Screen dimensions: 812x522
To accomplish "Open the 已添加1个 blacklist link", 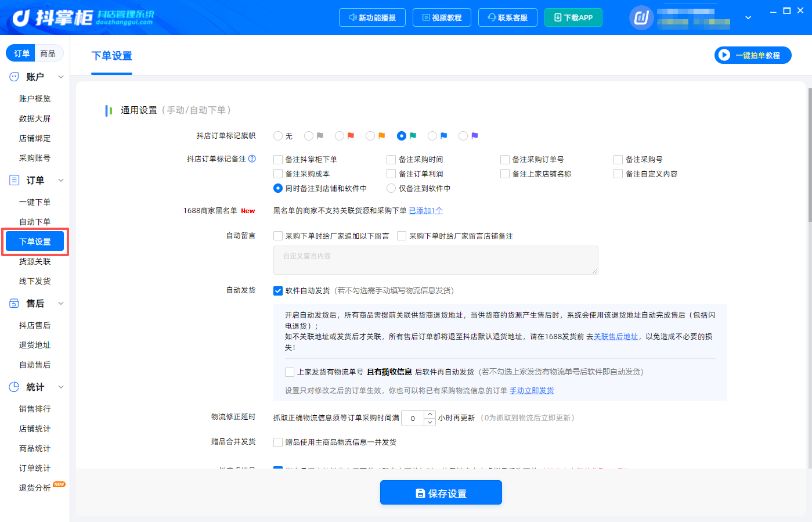I will point(425,210).
